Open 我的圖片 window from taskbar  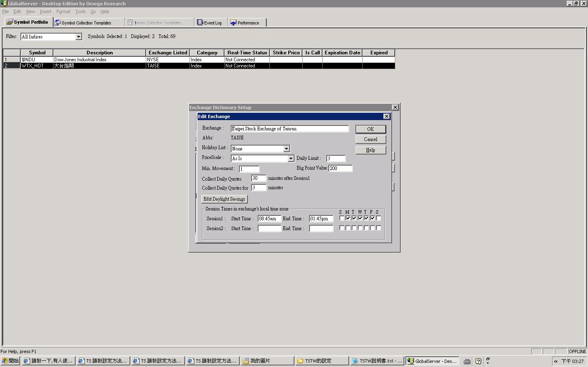pyautogui.click(x=267, y=361)
